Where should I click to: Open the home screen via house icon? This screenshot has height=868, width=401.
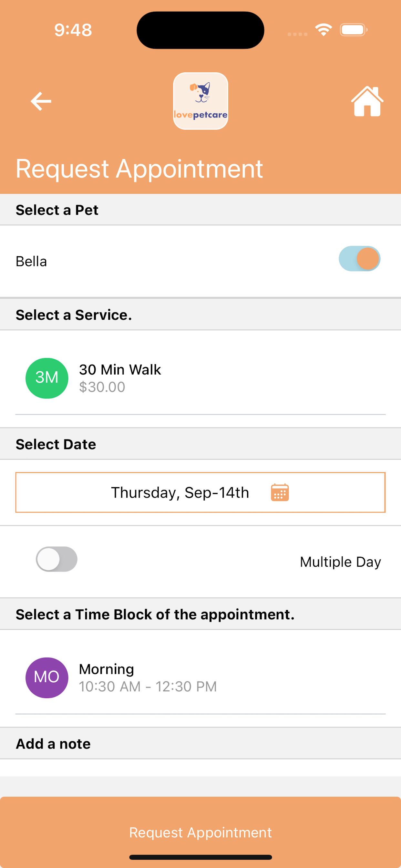coord(367,101)
